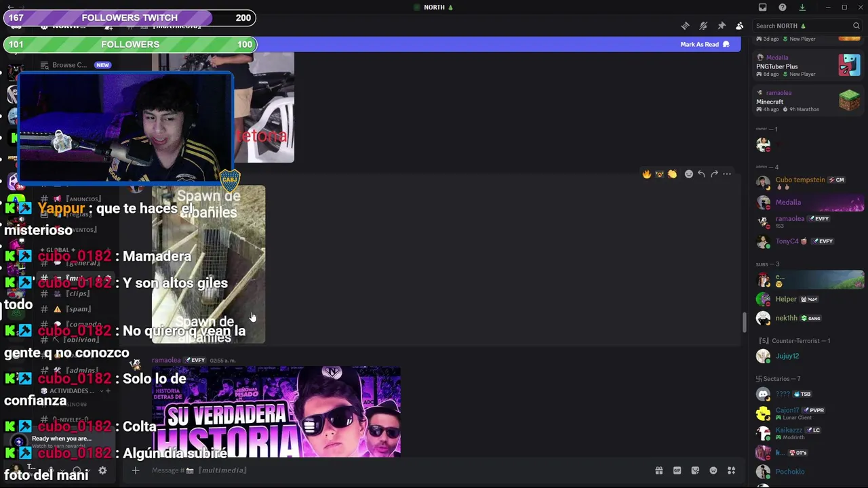Screen dimensions: 868x488
Task: Click the search magnifier icon
Action: pos(856,26)
